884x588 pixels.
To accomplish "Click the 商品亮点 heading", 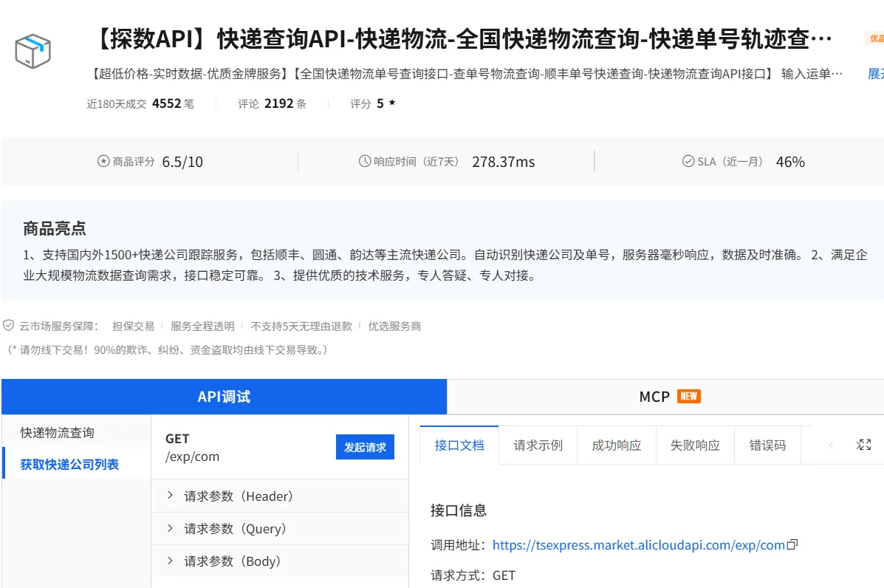I will (54, 228).
